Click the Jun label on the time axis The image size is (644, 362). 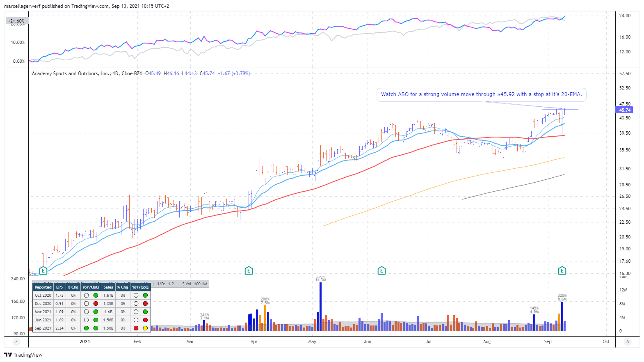pos(368,341)
